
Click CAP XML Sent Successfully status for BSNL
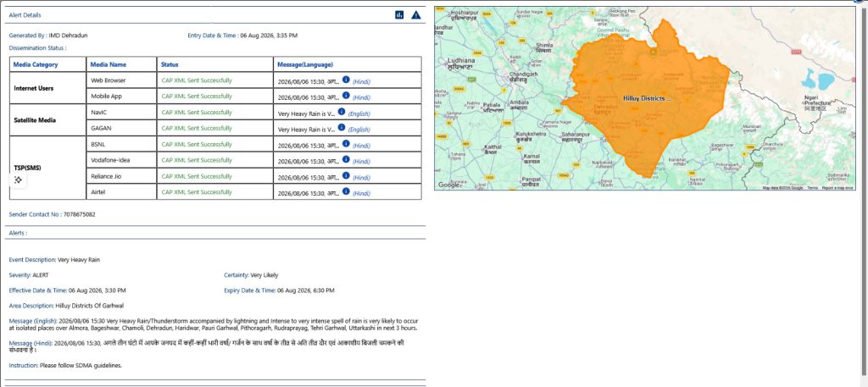(197, 144)
